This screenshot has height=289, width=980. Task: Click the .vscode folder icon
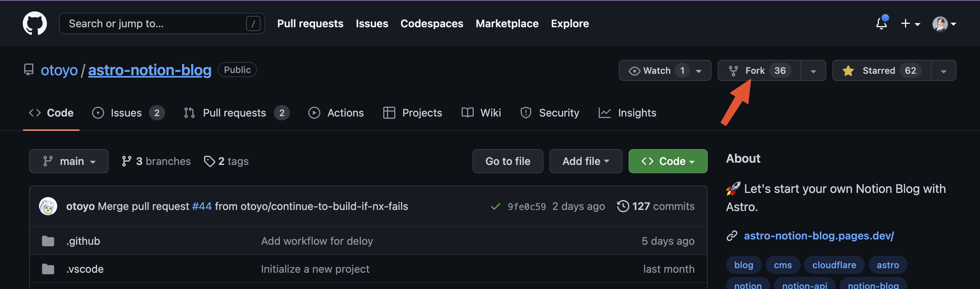(x=48, y=269)
